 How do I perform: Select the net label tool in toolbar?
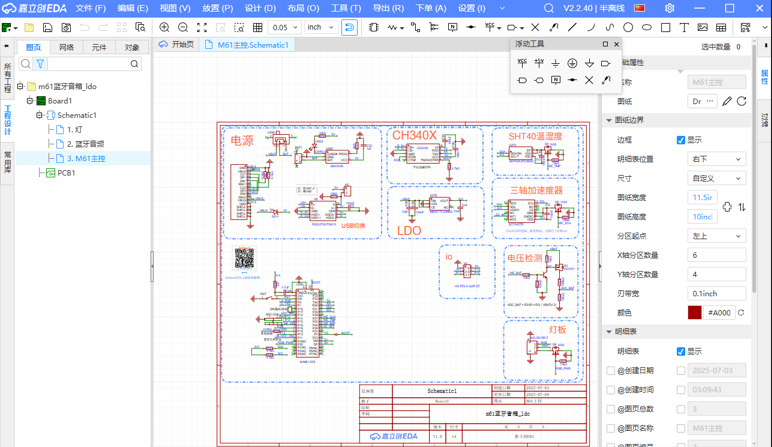tap(452, 28)
